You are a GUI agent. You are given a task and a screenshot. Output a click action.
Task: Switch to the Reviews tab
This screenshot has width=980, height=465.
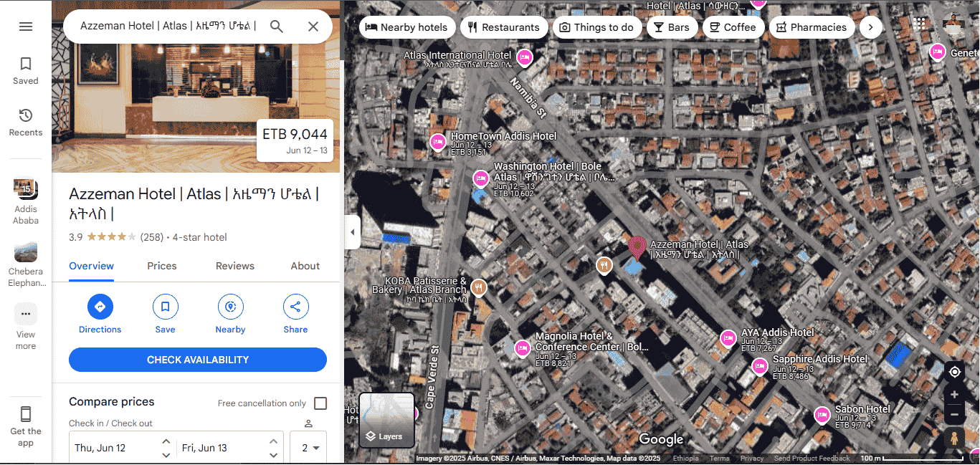pos(235,266)
